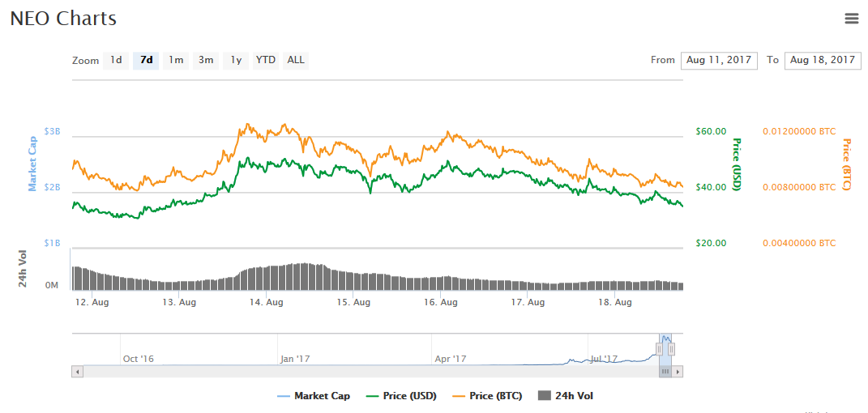Click the 0.01200000 BTC axis label
The image size is (868, 413).
[799, 131]
